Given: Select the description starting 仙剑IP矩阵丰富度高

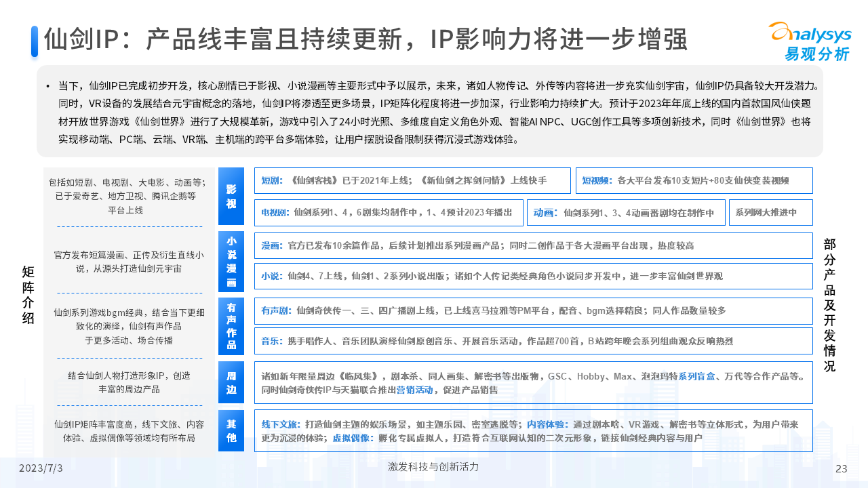Looking at the screenshot, I should pyautogui.click(x=129, y=431).
